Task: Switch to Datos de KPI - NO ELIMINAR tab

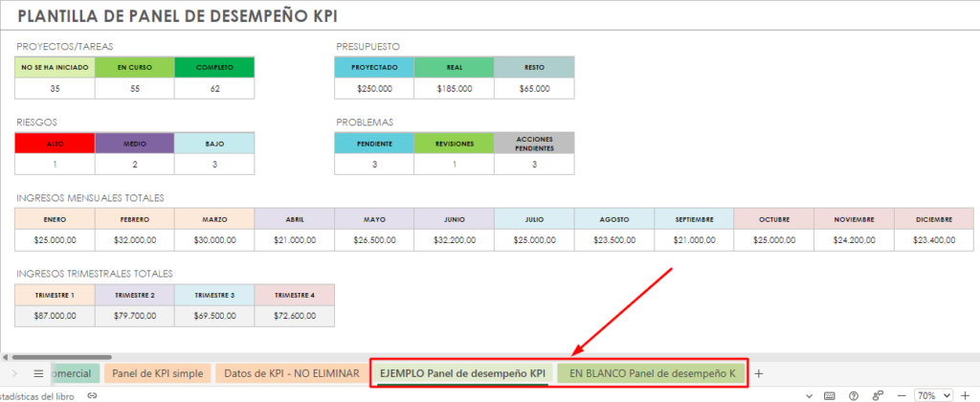Action: [x=292, y=374]
